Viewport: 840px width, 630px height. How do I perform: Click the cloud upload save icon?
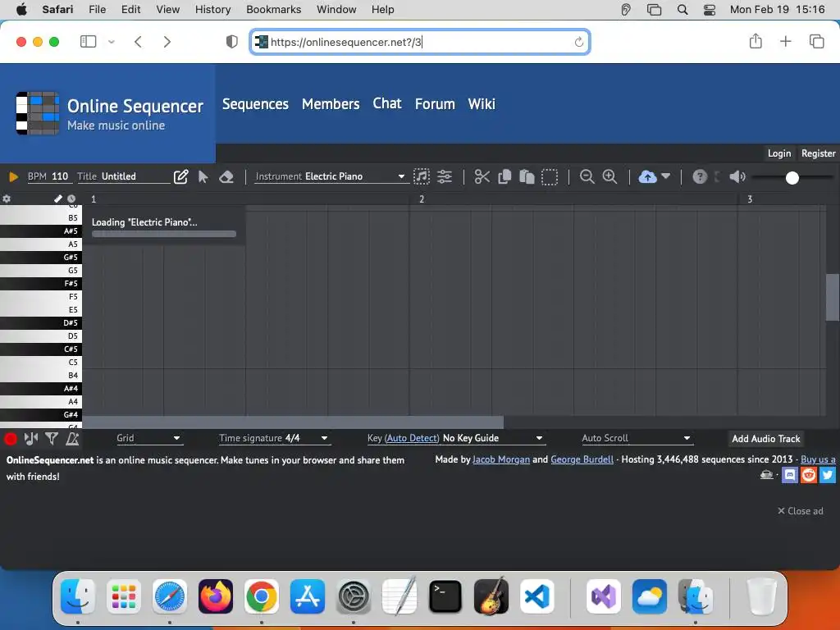pyautogui.click(x=648, y=176)
